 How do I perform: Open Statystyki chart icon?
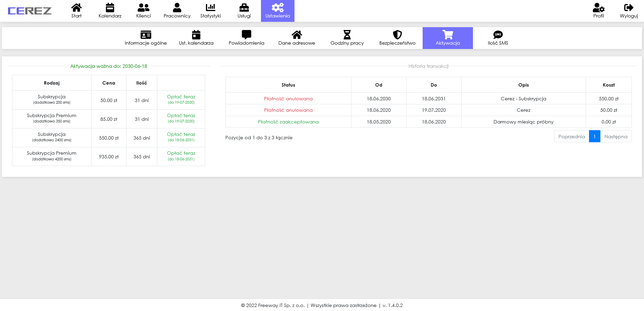point(210,8)
